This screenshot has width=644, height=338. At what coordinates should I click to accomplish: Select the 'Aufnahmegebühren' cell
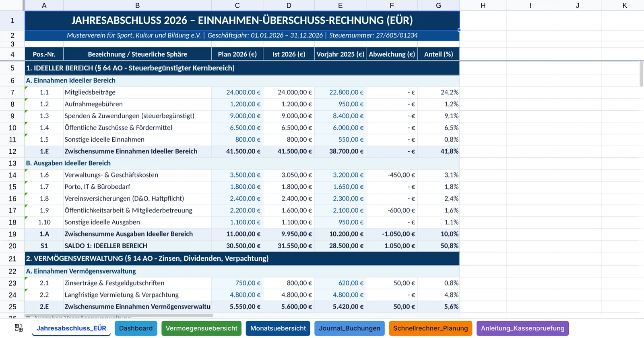tap(137, 104)
